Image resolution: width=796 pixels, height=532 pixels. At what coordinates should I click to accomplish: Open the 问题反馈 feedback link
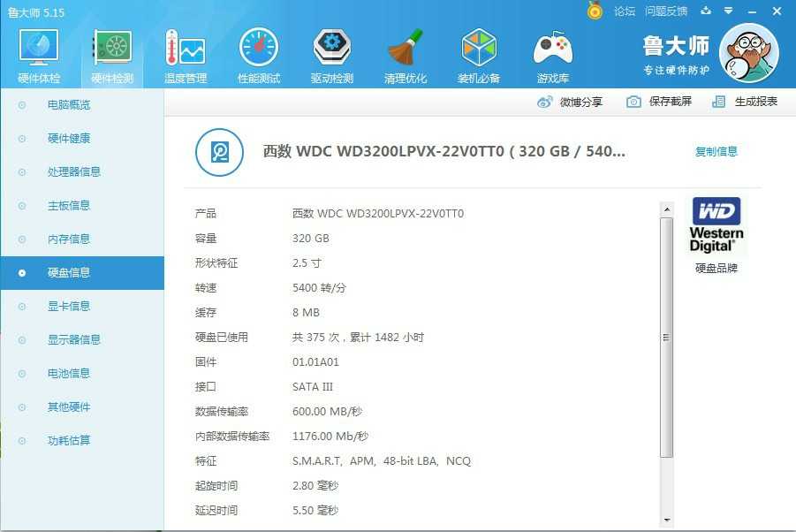point(666,11)
